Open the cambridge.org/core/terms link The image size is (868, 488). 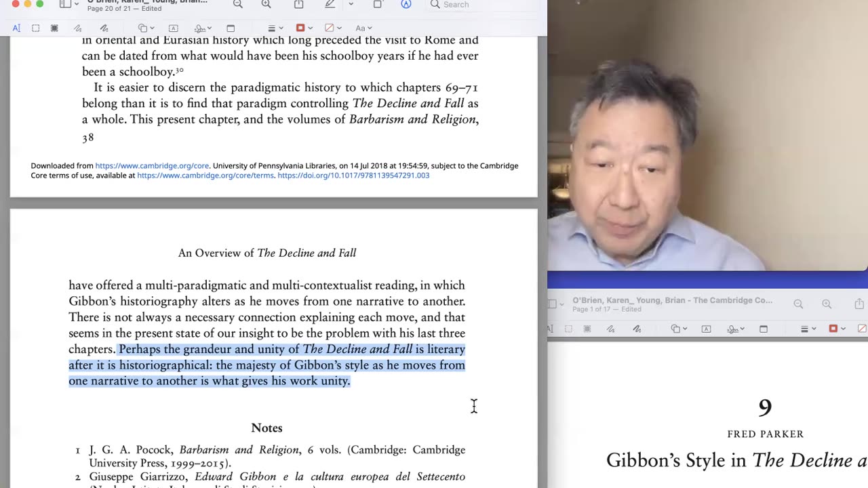coord(205,175)
